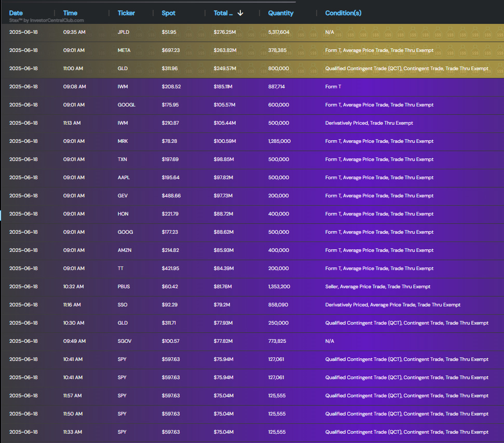Select the AMZN ticker cell
Screen dimensions: 504x443
pos(125,250)
